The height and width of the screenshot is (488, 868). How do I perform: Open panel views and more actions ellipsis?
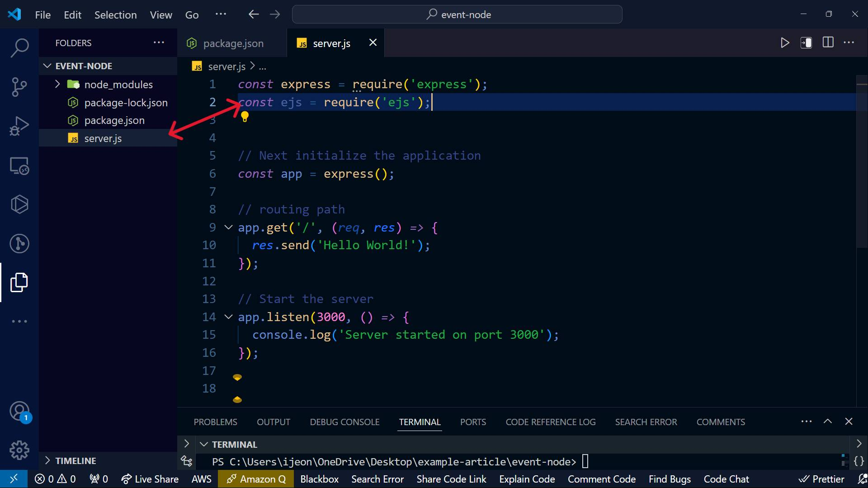point(807,422)
